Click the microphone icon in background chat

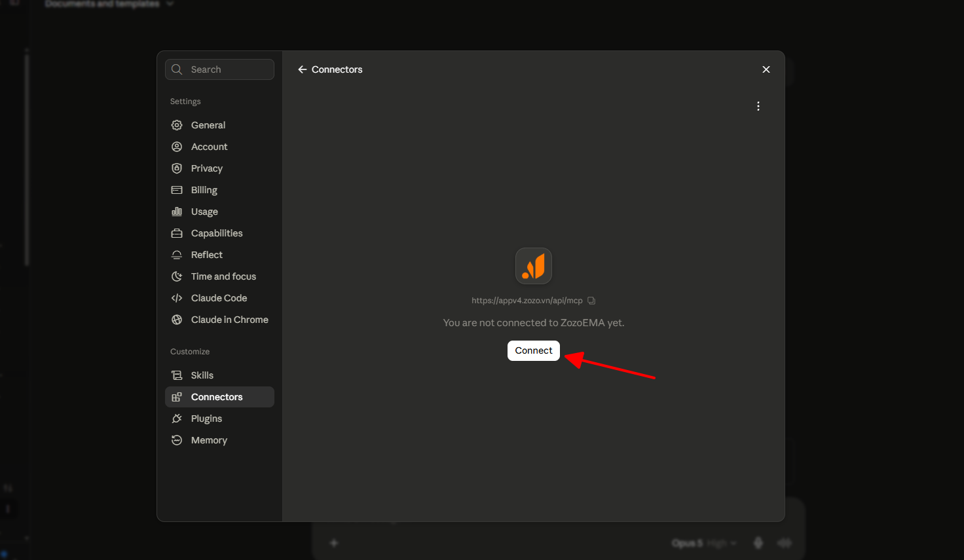758,543
